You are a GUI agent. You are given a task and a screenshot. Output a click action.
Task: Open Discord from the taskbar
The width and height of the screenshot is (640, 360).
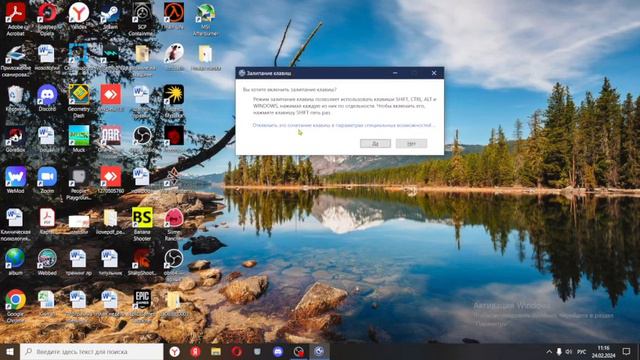coord(278,351)
